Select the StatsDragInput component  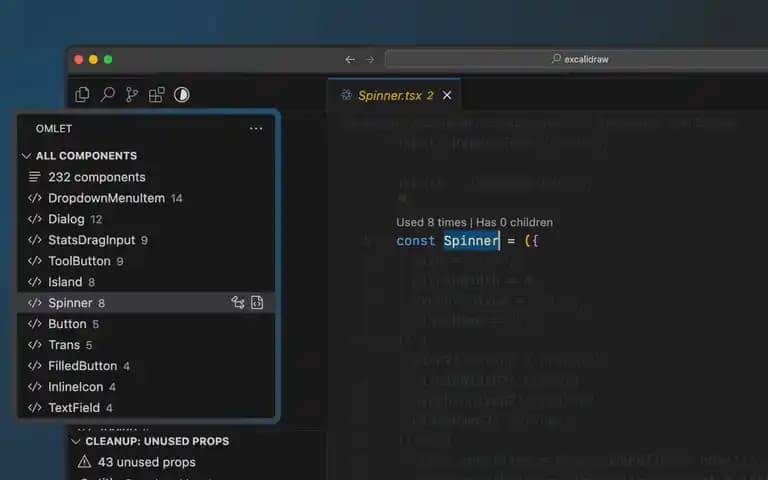(146, 240)
